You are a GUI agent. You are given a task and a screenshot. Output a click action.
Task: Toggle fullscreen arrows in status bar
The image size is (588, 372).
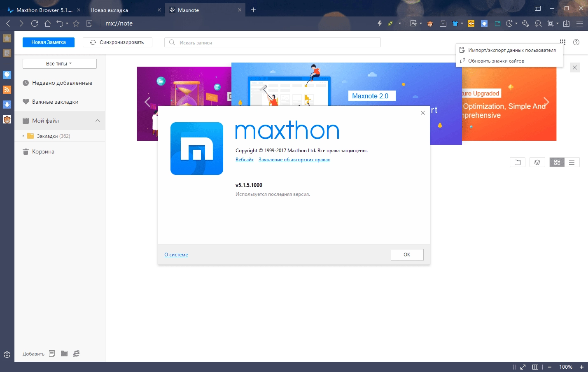523,367
